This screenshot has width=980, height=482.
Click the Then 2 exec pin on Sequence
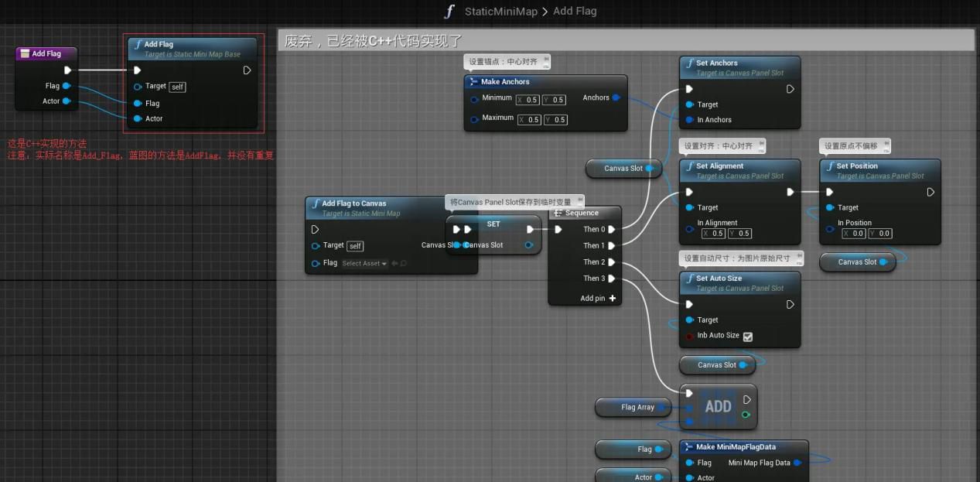pyautogui.click(x=611, y=262)
